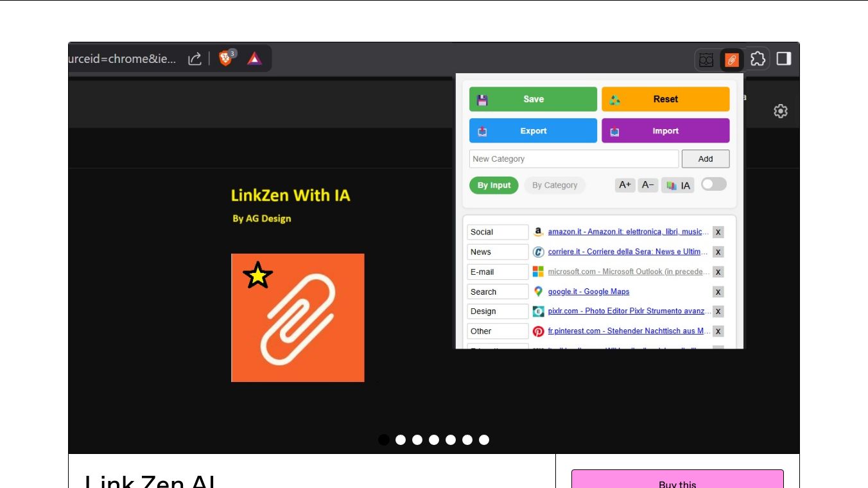This screenshot has width=868, height=488.
Task: Click the IA sort button
Action: [678, 186]
